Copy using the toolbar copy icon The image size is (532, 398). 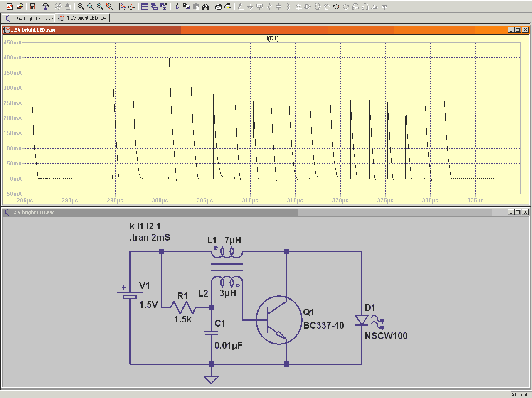[x=186, y=7]
